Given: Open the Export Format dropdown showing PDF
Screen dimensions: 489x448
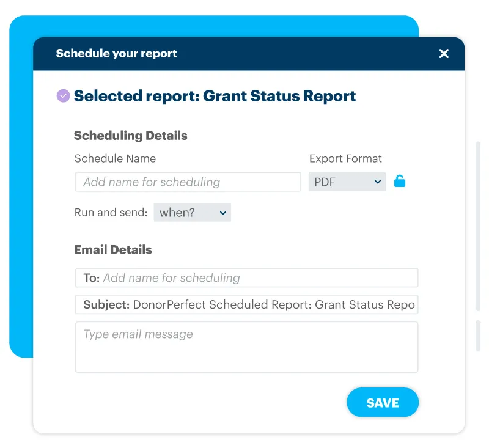Looking at the screenshot, I should pyautogui.click(x=347, y=182).
